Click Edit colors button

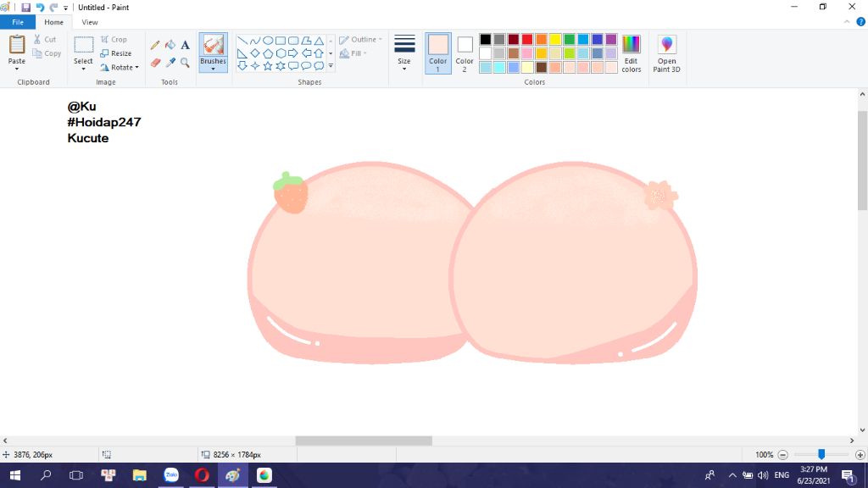(x=631, y=53)
